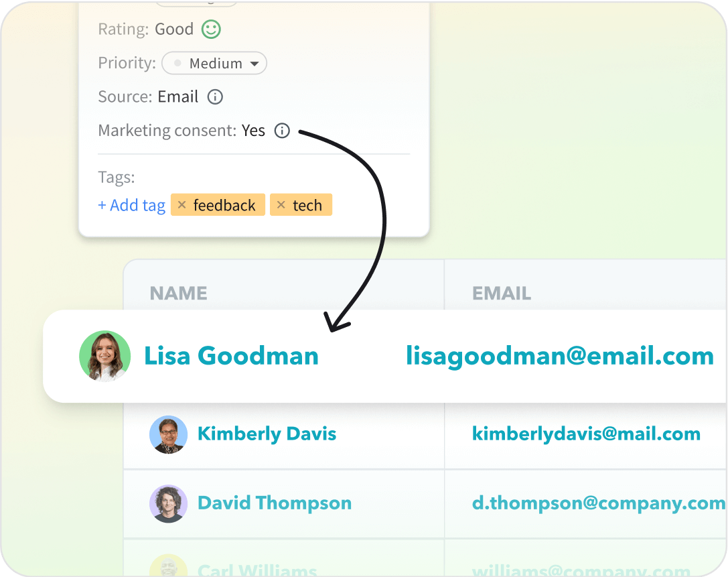Open the Priority Medium dropdown
The image size is (728, 577).
(214, 63)
